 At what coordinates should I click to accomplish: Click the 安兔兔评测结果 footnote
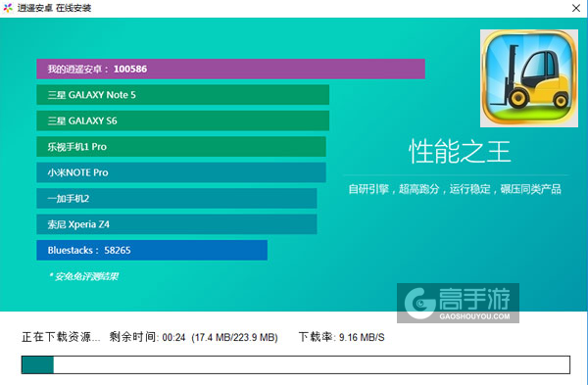pos(83,276)
